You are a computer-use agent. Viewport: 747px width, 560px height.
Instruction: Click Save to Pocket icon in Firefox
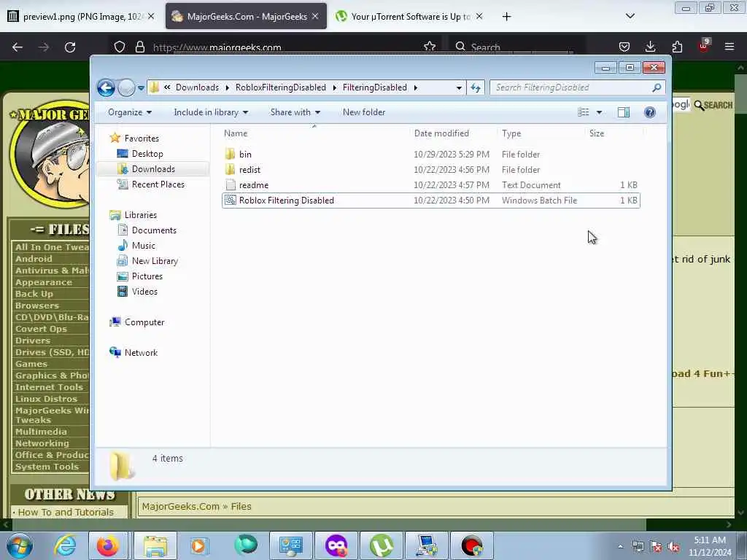[624, 47]
